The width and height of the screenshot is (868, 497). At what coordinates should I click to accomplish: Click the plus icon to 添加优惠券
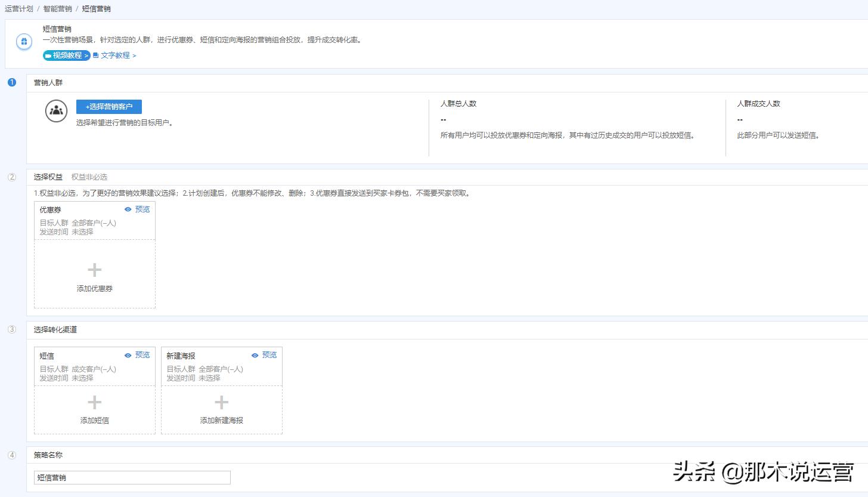point(94,269)
